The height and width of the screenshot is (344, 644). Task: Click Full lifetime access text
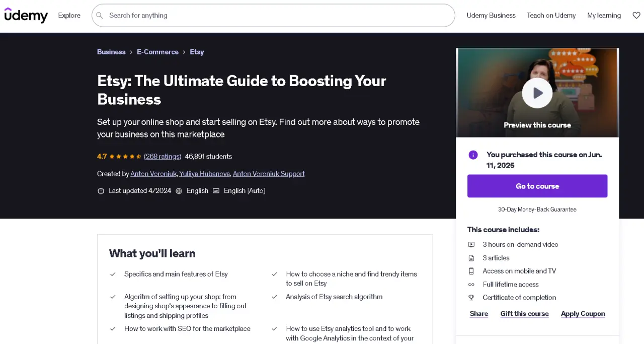point(511,285)
